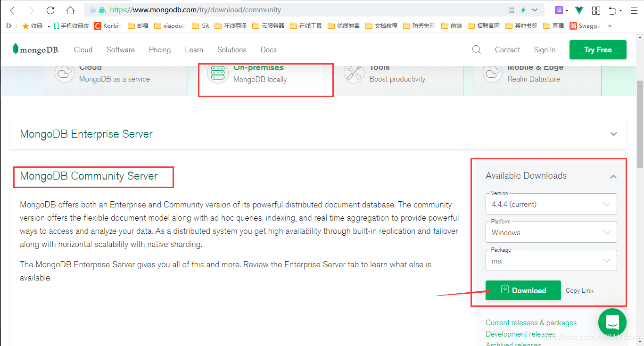Open the Pricing navigation item
Screen dimensions: 644x346
click(160, 49)
